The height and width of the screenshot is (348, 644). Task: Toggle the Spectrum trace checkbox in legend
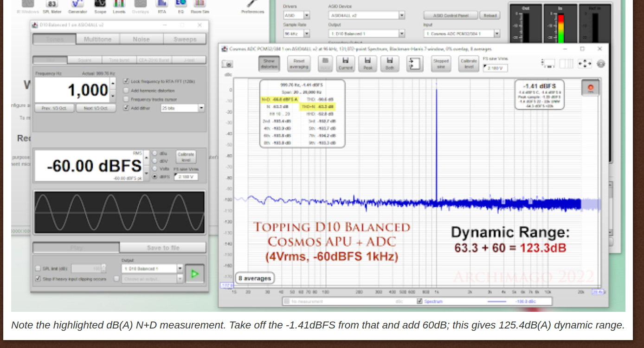coord(419,301)
